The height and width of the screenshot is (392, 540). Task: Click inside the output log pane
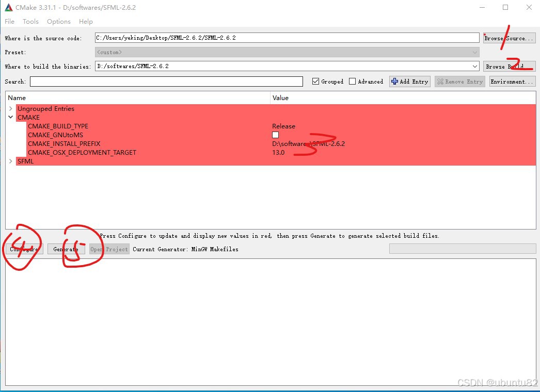(271, 322)
